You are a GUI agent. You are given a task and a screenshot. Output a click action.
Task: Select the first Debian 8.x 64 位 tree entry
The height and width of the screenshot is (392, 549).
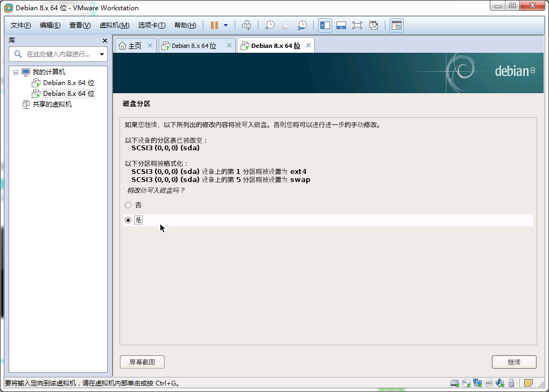pos(69,83)
